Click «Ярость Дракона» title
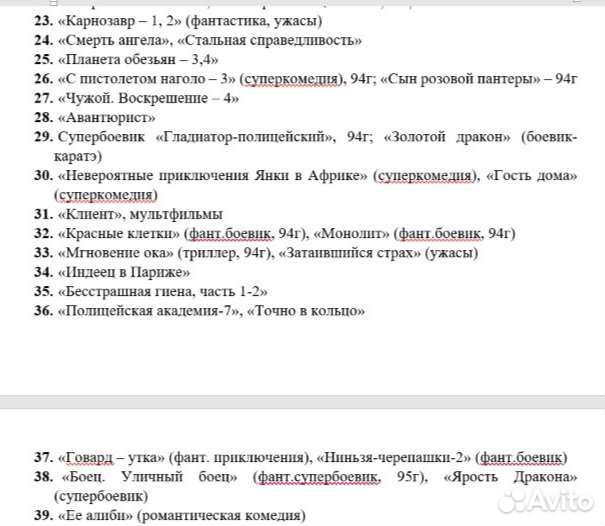The height and width of the screenshot is (526, 605). pos(511,477)
